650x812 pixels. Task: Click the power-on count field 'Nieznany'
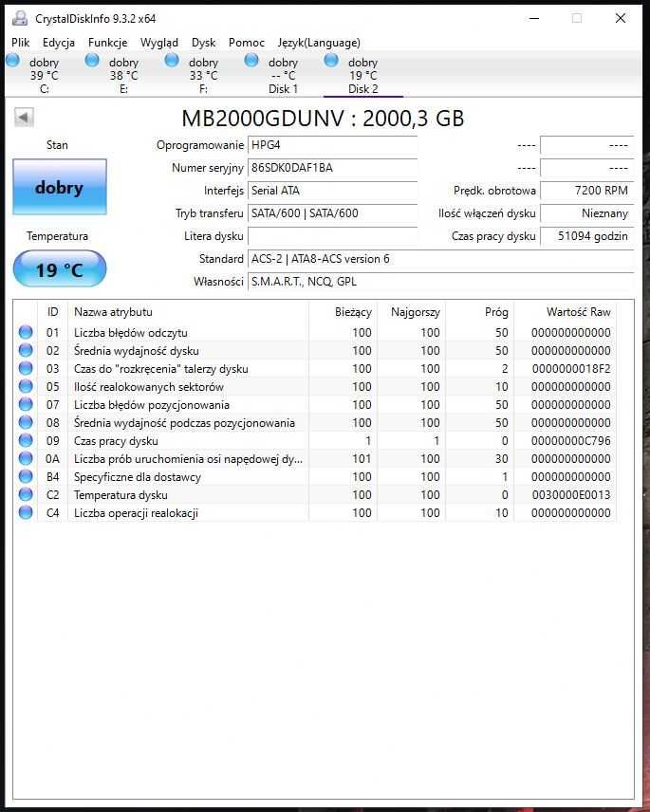[x=586, y=213]
